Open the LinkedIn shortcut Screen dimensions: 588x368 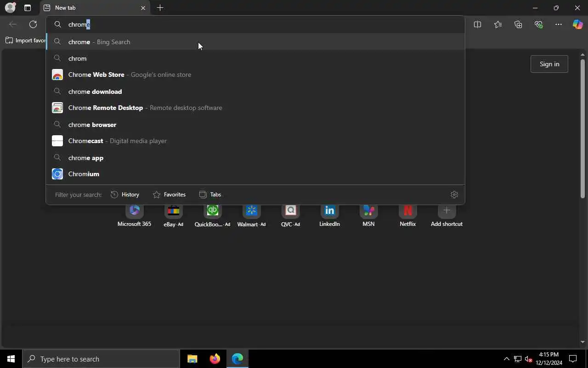(329, 215)
